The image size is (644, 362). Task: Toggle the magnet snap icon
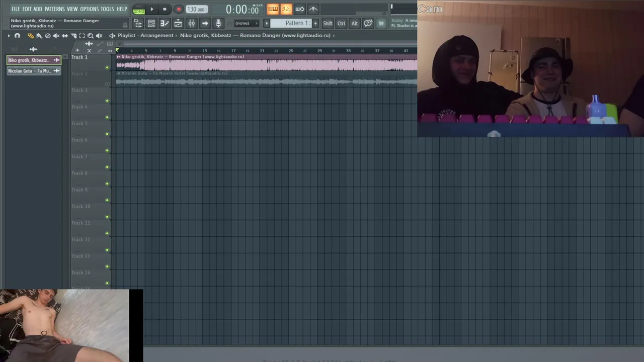pos(17,36)
